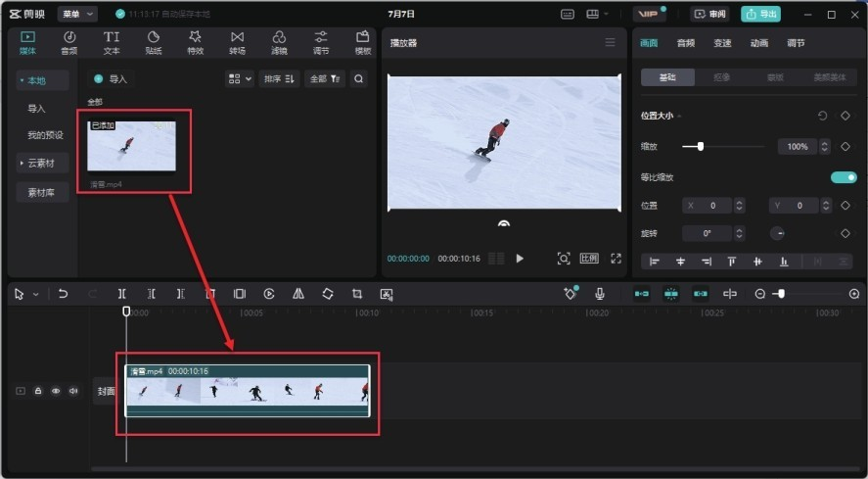Screen dimensions: 868x479
Task: Open the 滤镜 filters tab
Action: coord(279,43)
